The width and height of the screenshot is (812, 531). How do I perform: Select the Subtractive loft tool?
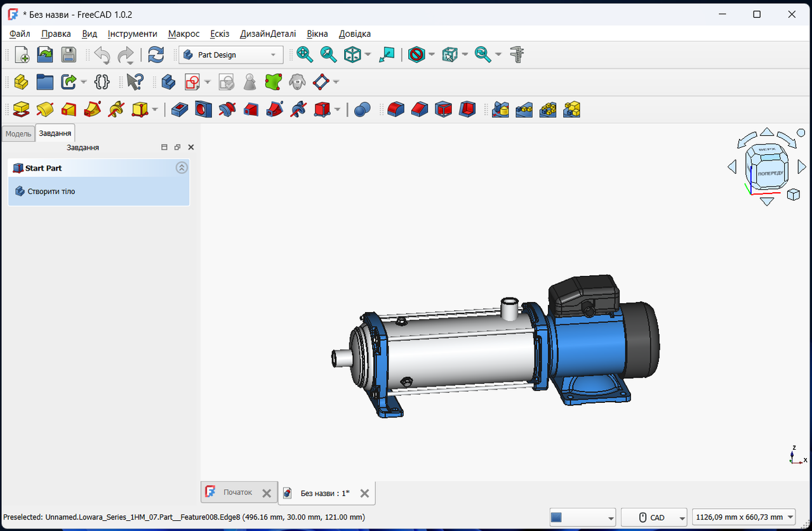pyautogui.click(x=250, y=110)
